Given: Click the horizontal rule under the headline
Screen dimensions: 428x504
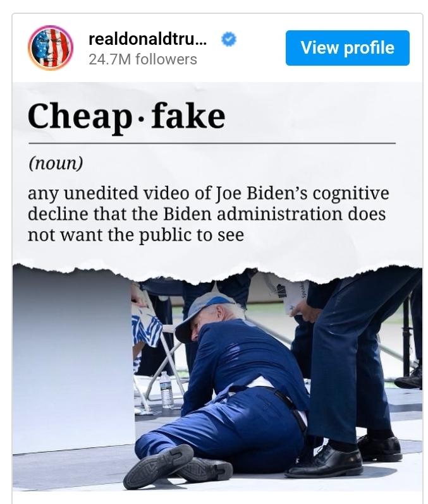Looking at the screenshot, I should (x=212, y=143).
